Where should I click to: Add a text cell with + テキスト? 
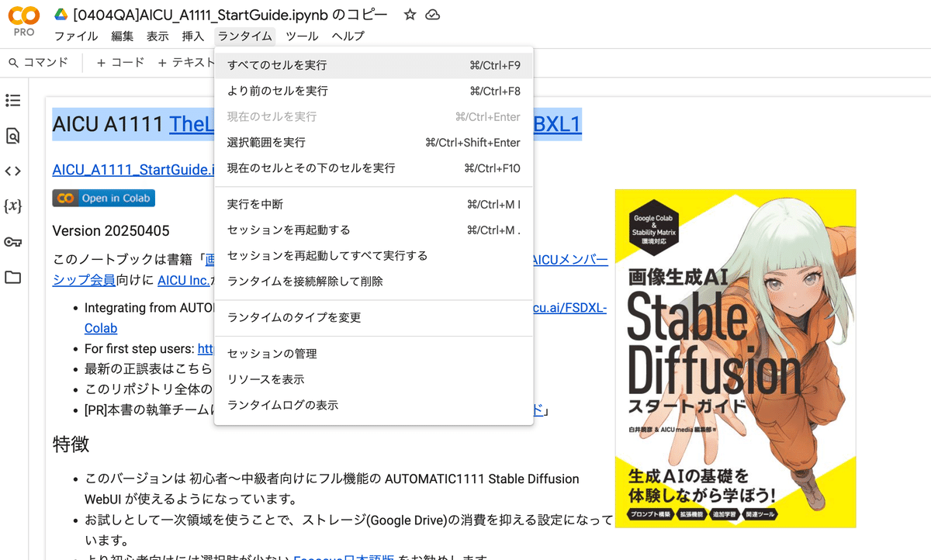tap(185, 63)
